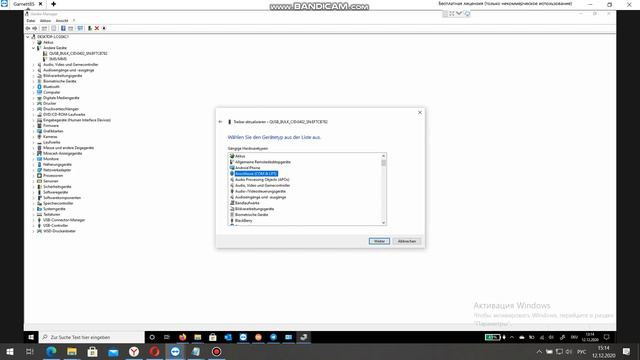Click the Firefox icon in the remote taskbar
The width and height of the screenshot is (640, 360).
pos(182,337)
